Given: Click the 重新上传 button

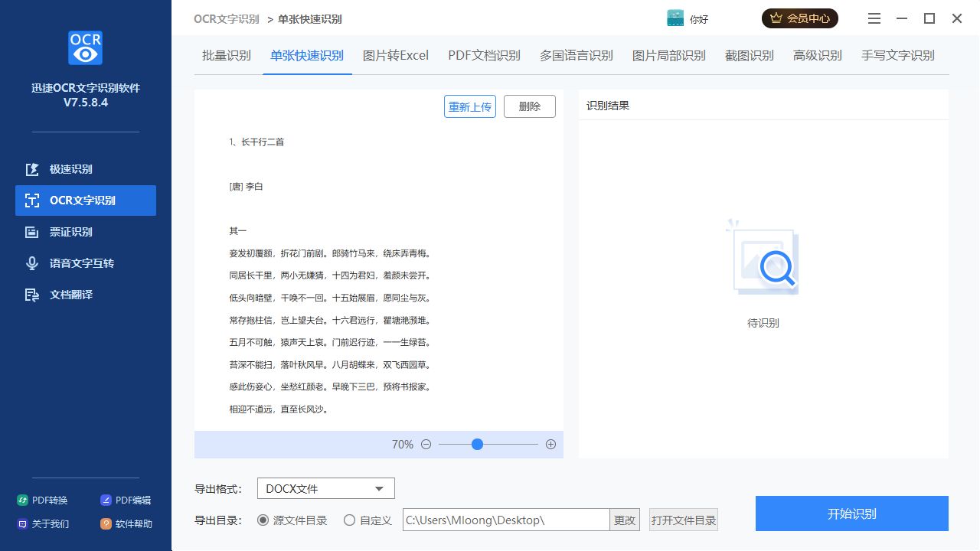Looking at the screenshot, I should click(x=470, y=106).
